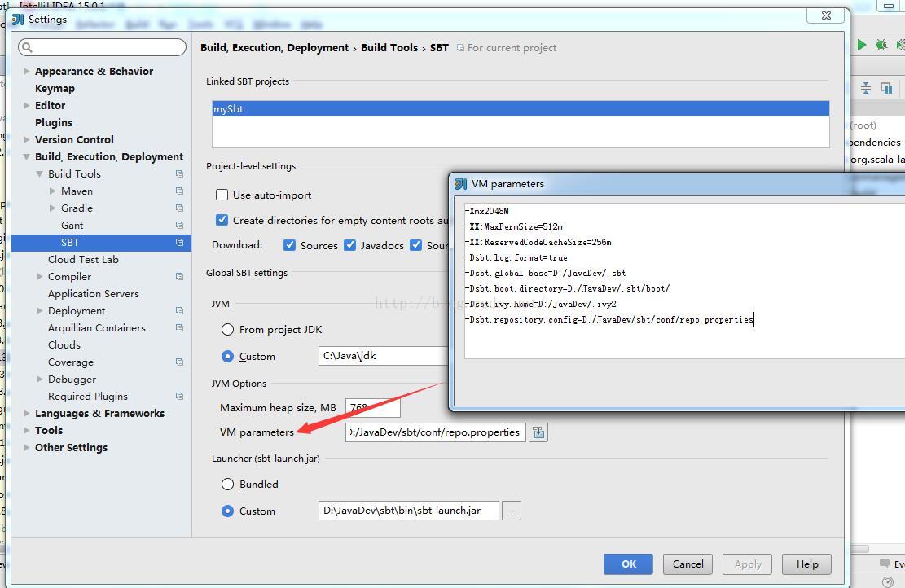
Task: Click the Cancel button
Action: click(688, 564)
